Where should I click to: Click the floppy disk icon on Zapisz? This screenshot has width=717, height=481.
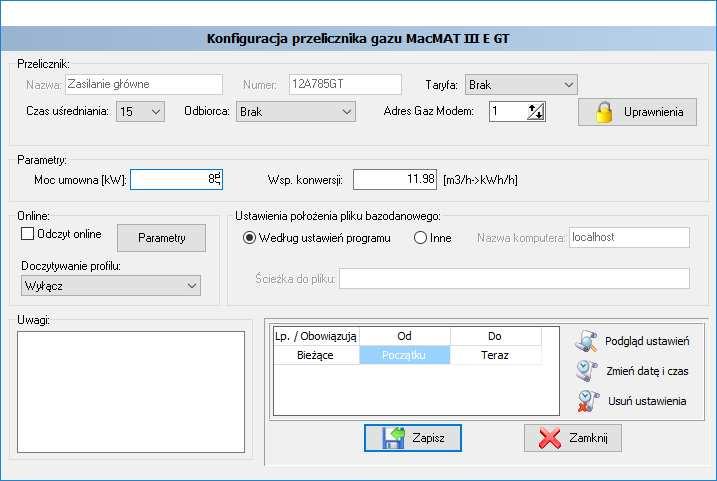click(393, 438)
